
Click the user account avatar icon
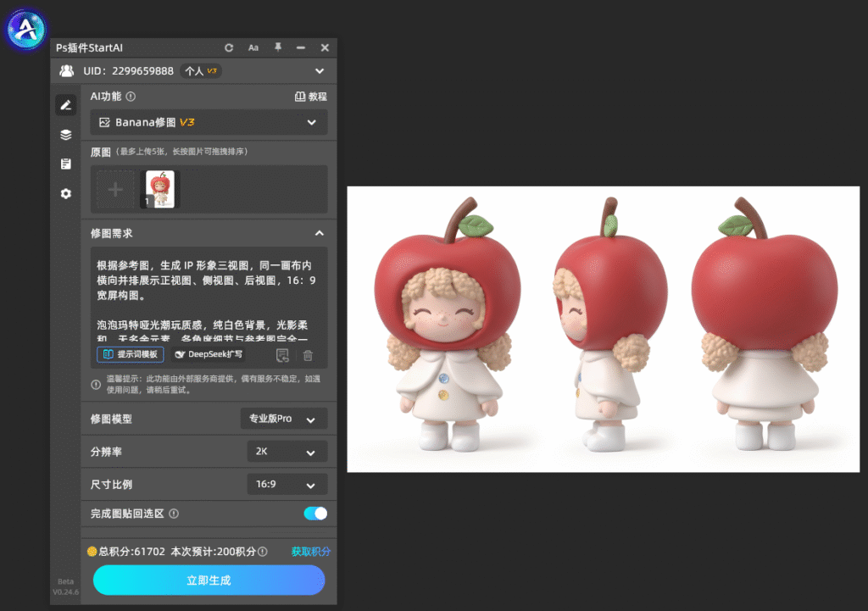(67, 71)
